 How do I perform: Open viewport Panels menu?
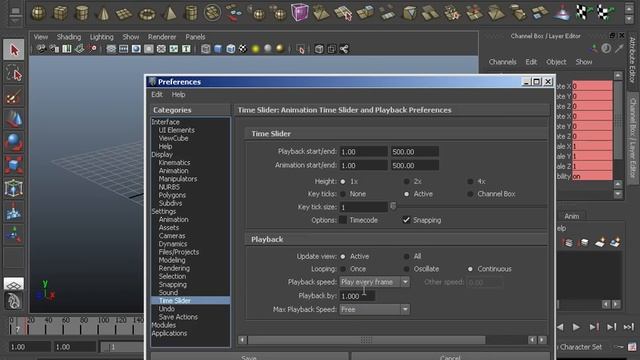195,37
